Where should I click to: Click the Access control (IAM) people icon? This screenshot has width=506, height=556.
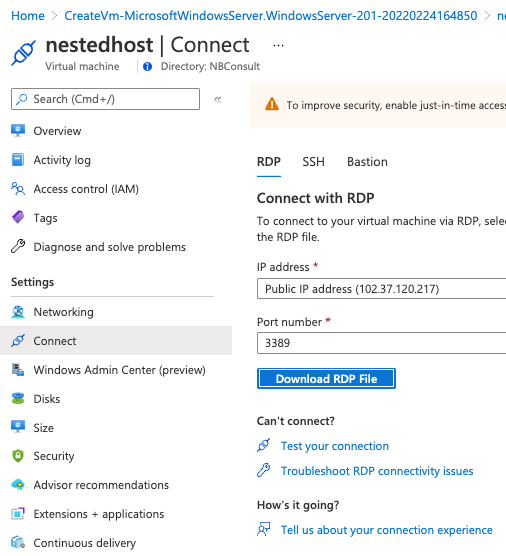point(18,189)
